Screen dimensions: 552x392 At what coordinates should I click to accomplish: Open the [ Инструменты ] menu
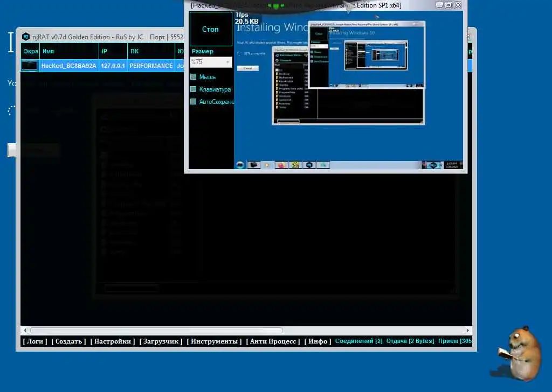pos(215,341)
